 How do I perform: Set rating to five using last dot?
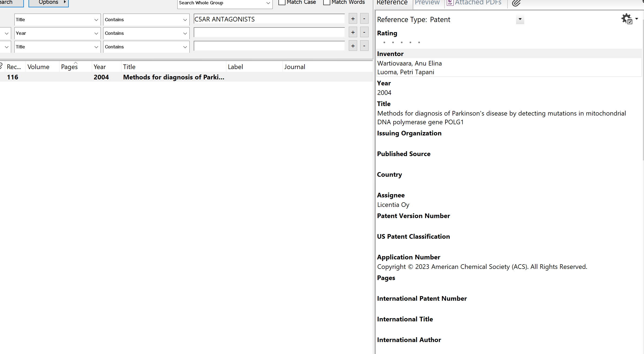tap(419, 42)
